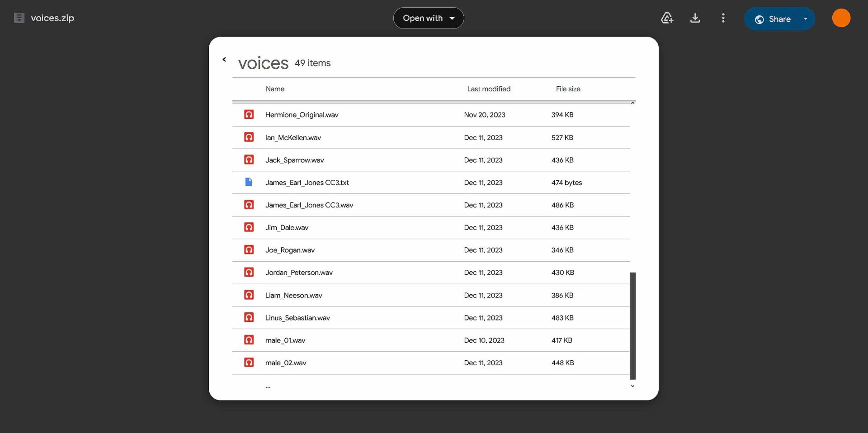Download voices.zip with the download icon
The image size is (868, 433).
pyautogui.click(x=695, y=18)
